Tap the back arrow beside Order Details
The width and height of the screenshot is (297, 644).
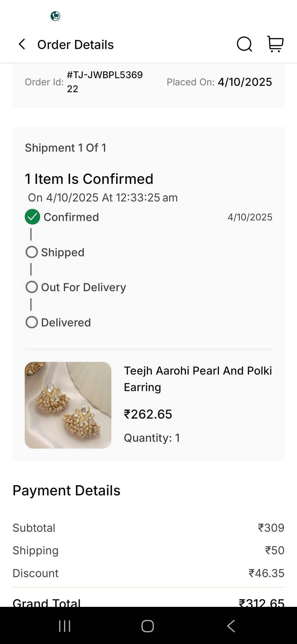[x=22, y=44]
